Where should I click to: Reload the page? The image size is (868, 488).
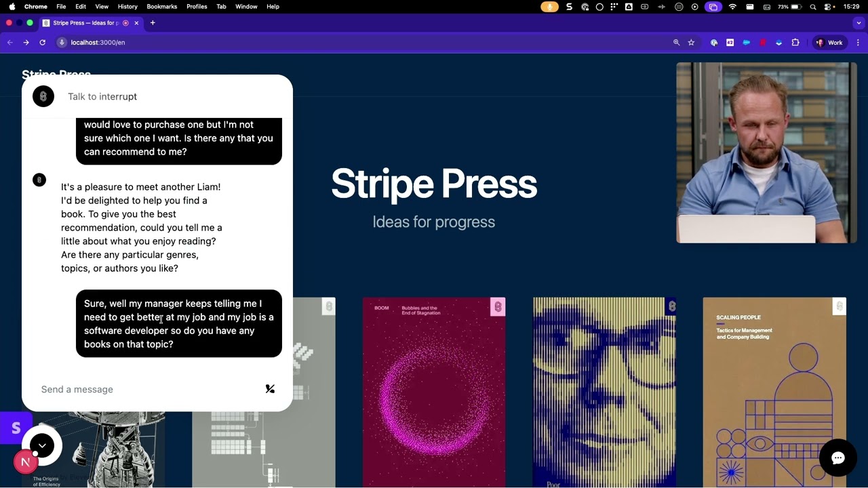point(42,42)
